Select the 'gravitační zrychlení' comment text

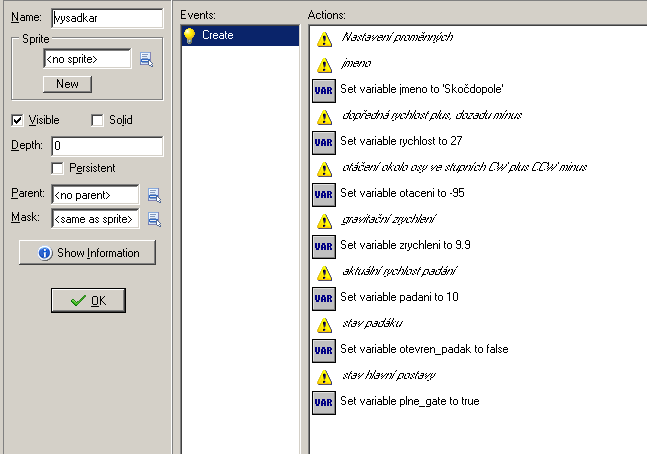pyautogui.click(x=389, y=219)
